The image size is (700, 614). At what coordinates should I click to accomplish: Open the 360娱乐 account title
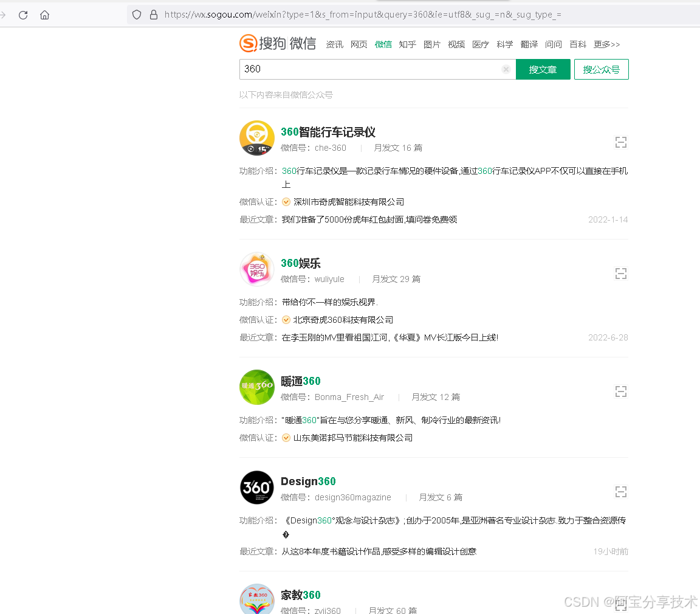(x=300, y=263)
